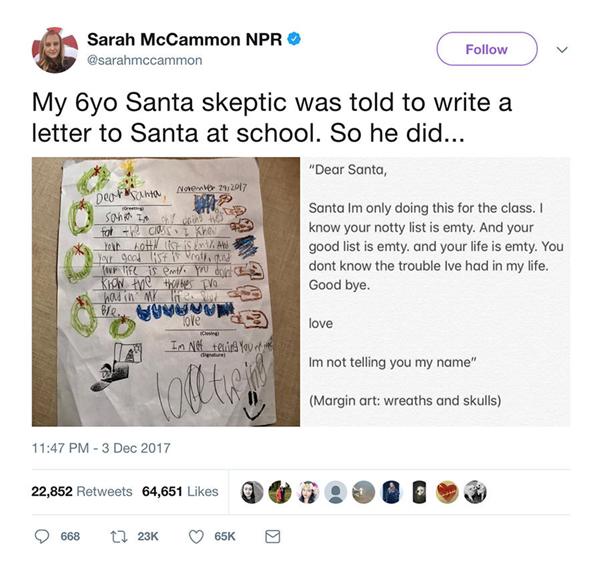Click the blue verified badge
The height and width of the screenshot is (569, 600).
click(x=296, y=39)
